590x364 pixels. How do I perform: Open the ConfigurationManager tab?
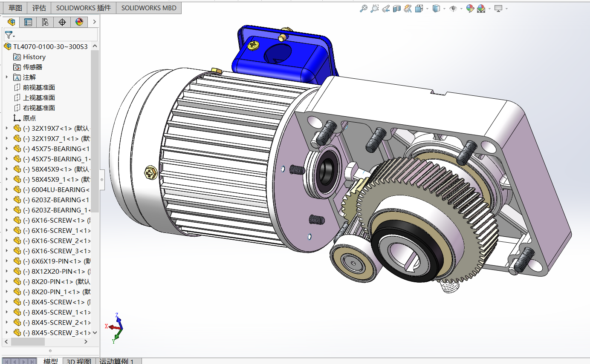click(45, 22)
